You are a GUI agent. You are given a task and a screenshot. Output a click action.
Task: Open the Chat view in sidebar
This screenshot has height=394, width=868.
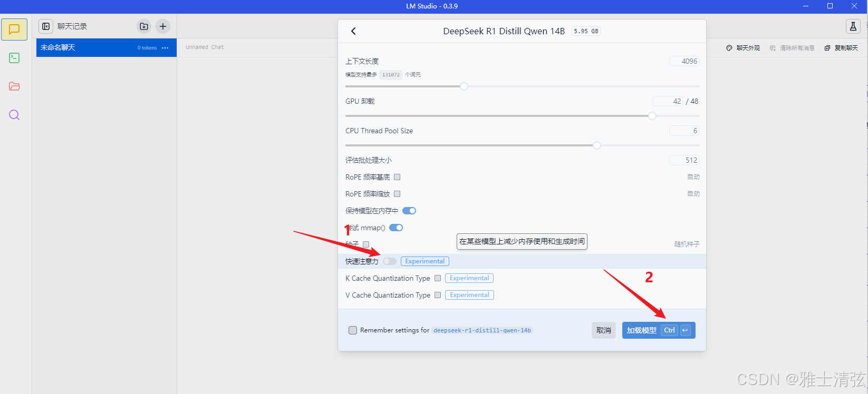pos(14,29)
